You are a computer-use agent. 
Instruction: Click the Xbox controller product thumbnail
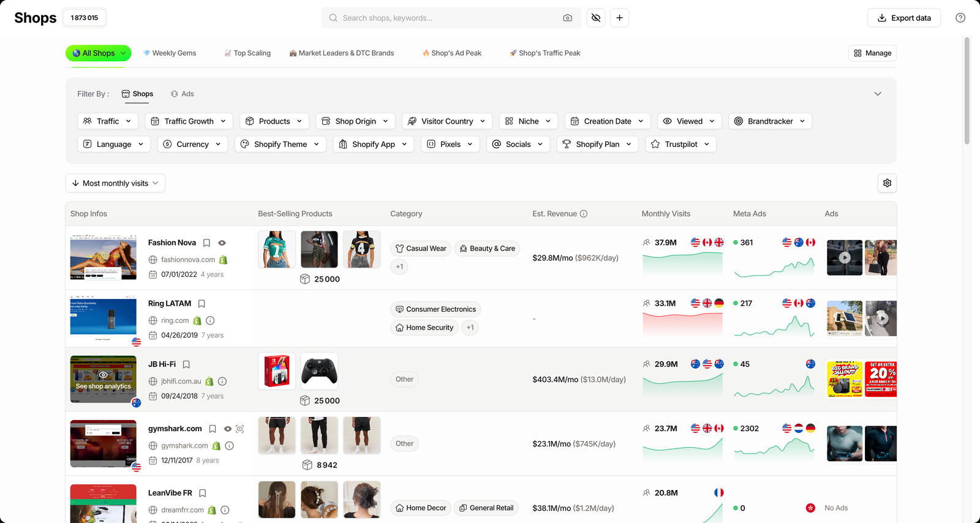[x=319, y=371]
